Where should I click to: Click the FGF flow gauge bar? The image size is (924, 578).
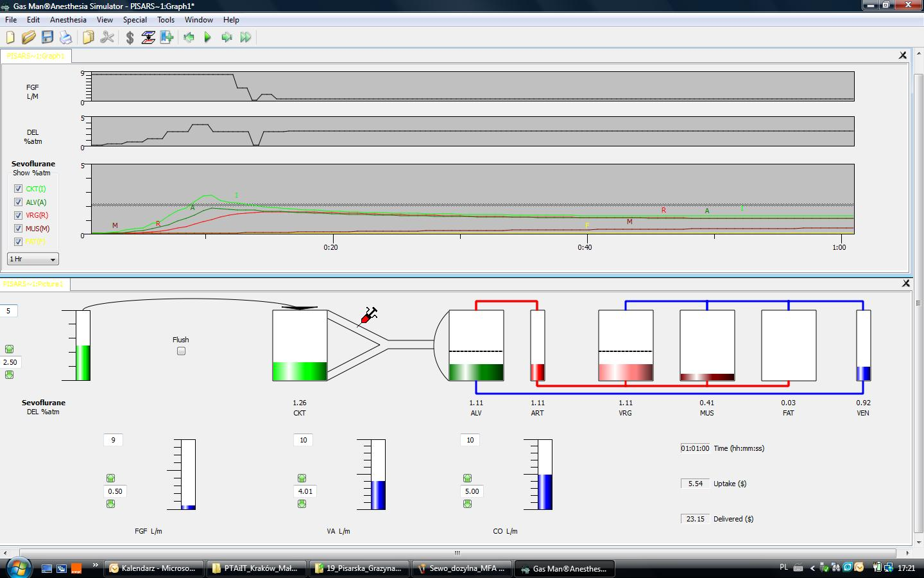188,475
